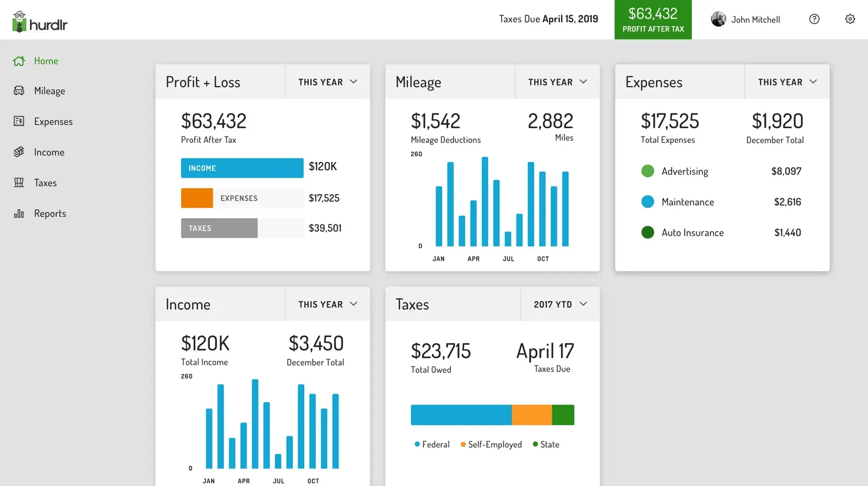
Task: Click the Mileage car icon in sidebar
Action: tap(19, 91)
